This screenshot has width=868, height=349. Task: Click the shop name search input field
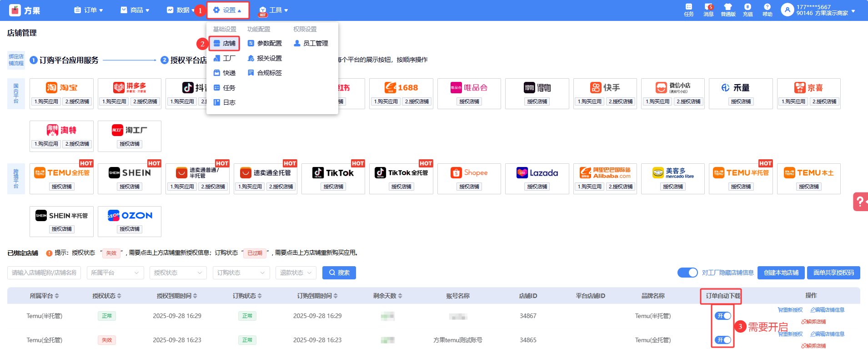click(x=44, y=273)
